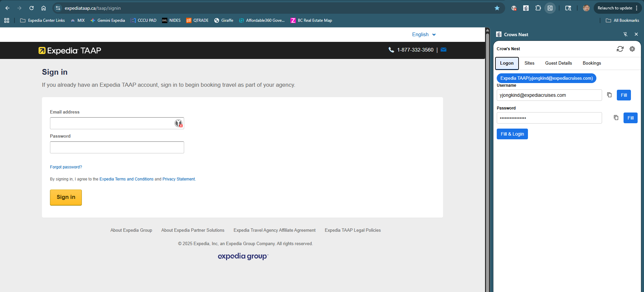Image resolution: width=644 pixels, height=292 pixels.
Task: Open Crow's Nest settings gear
Action: click(x=632, y=49)
